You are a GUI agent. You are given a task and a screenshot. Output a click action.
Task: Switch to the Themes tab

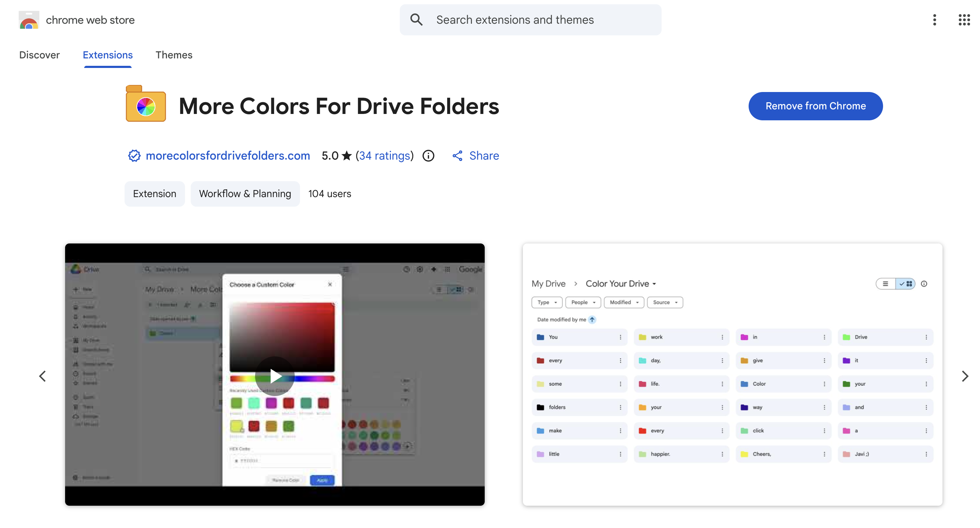174,55
